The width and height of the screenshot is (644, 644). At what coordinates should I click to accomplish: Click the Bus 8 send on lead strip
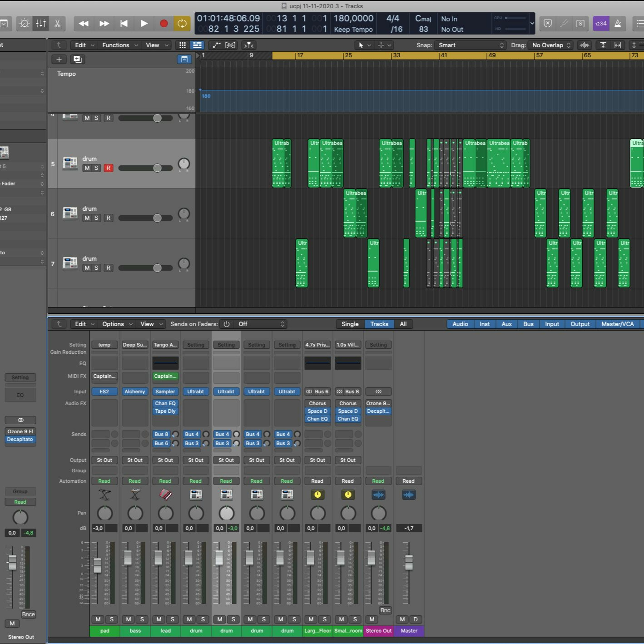161,434
